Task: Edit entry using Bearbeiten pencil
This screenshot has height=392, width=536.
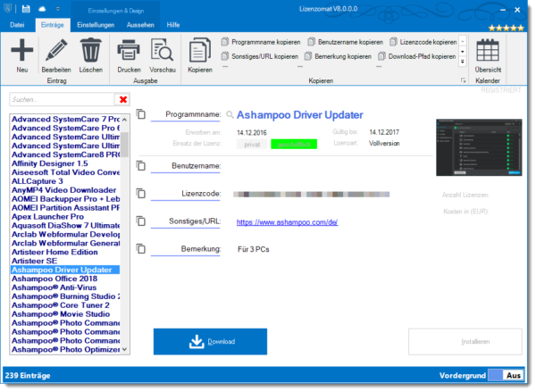Action: tap(56, 55)
